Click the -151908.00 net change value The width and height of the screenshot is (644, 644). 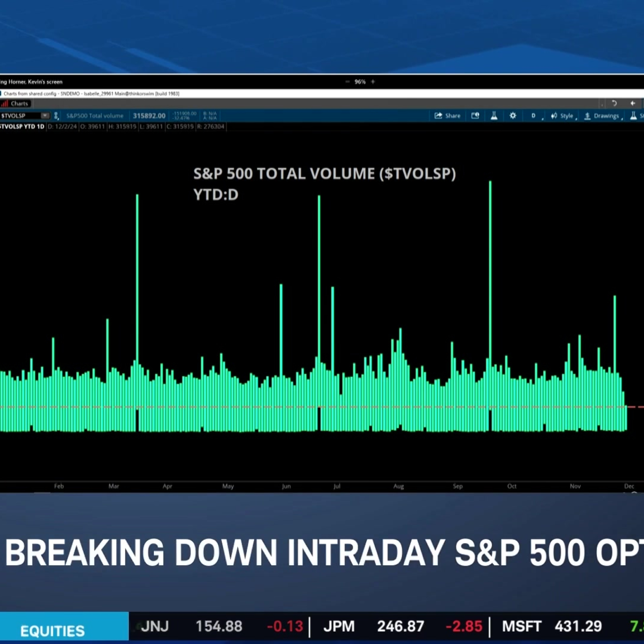point(184,114)
